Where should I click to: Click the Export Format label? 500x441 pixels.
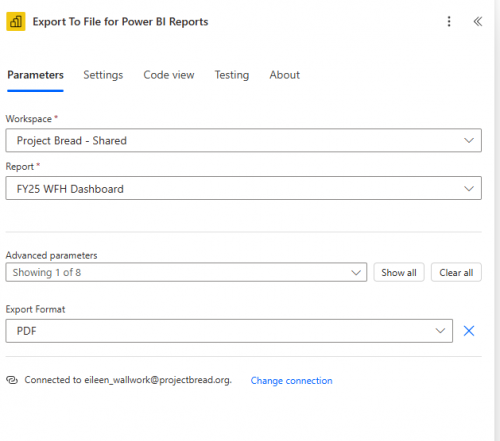35,309
